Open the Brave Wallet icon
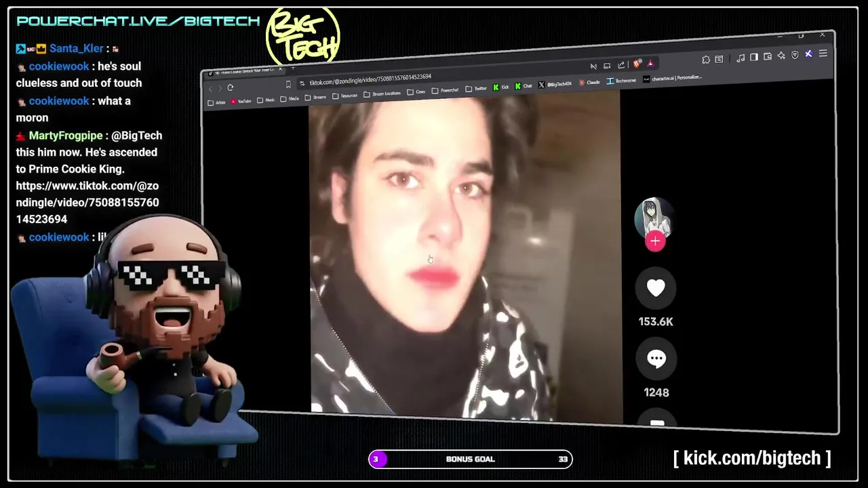The height and width of the screenshot is (488, 868). pyautogui.click(x=768, y=56)
